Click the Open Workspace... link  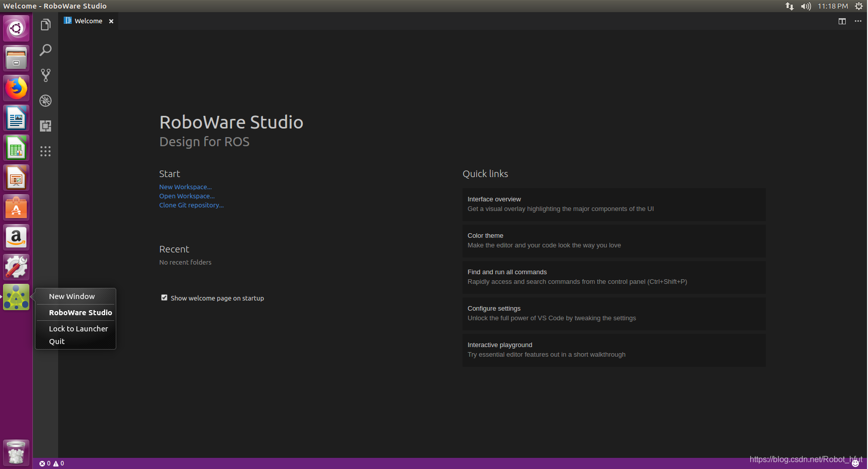(187, 196)
